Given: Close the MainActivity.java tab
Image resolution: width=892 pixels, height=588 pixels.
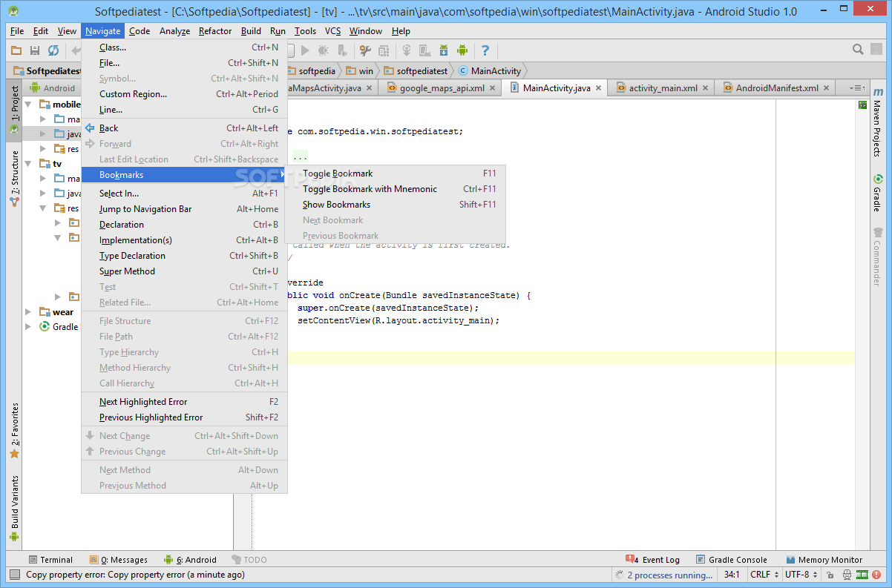Looking at the screenshot, I should pos(600,87).
